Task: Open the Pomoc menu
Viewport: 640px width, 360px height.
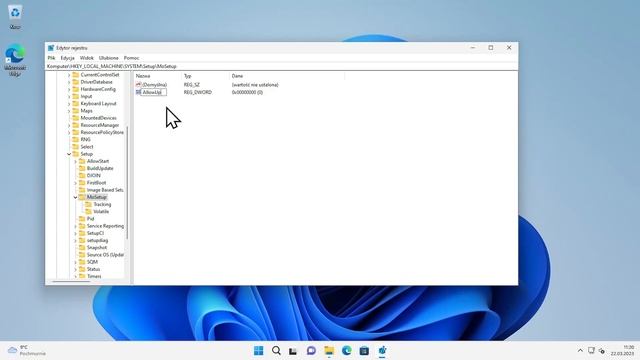Action: tap(131, 58)
